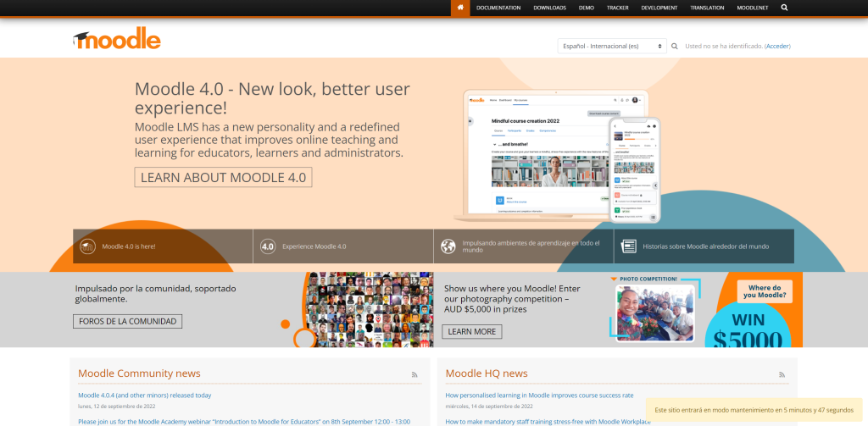Open the Moodle 4.0 is here! tile
This screenshot has height=426, width=868.
[x=163, y=246]
